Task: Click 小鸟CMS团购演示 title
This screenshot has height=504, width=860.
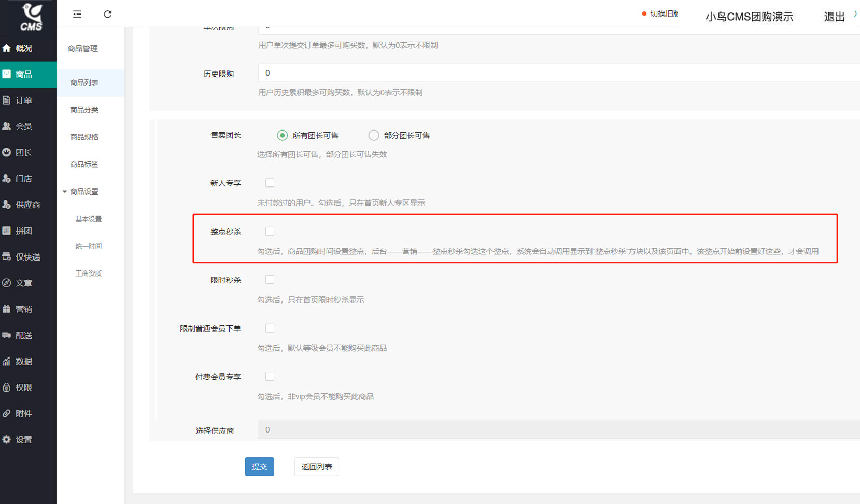Action: (x=749, y=17)
